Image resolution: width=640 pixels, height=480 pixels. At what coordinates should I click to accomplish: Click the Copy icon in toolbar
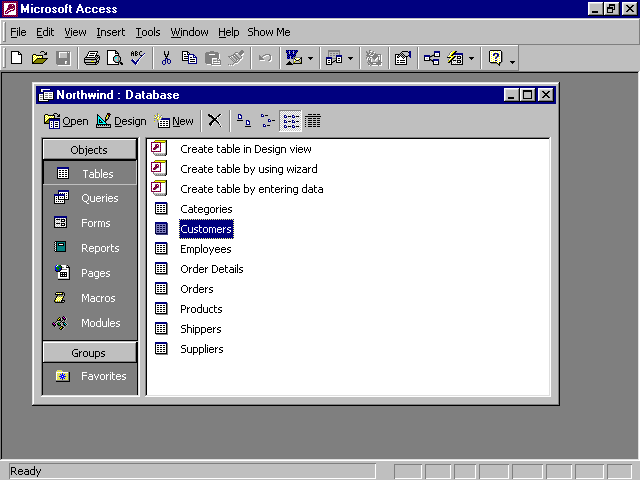pyautogui.click(x=189, y=58)
